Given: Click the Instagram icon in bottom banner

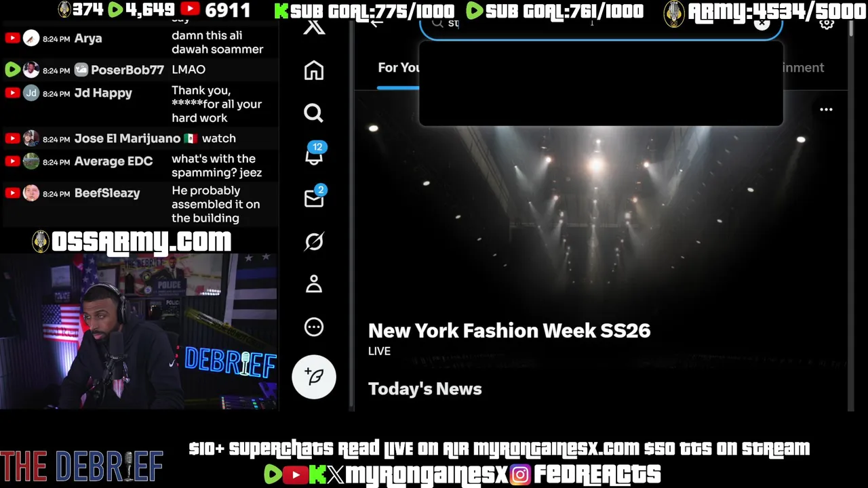Looking at the screenshot, I should (x=520, y=474).
